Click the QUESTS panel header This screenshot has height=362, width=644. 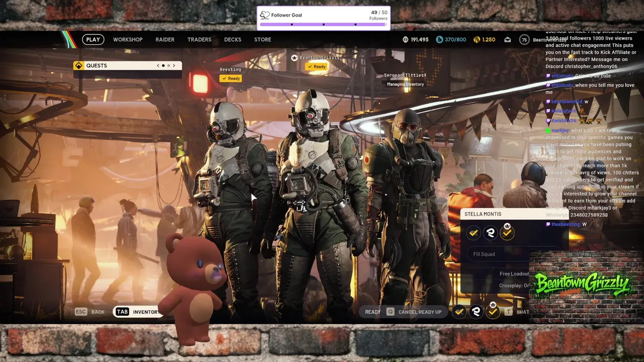128,65
